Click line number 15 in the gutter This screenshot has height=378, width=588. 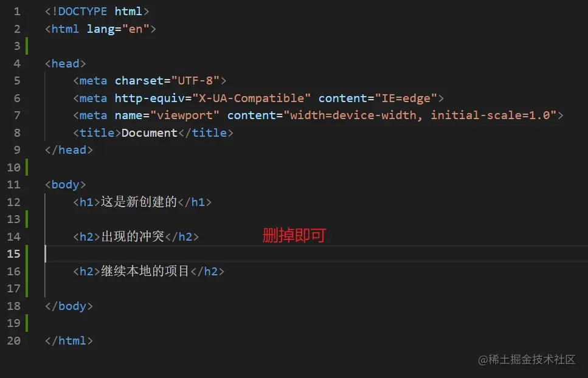pyautogui.click(x=13, y=253)
